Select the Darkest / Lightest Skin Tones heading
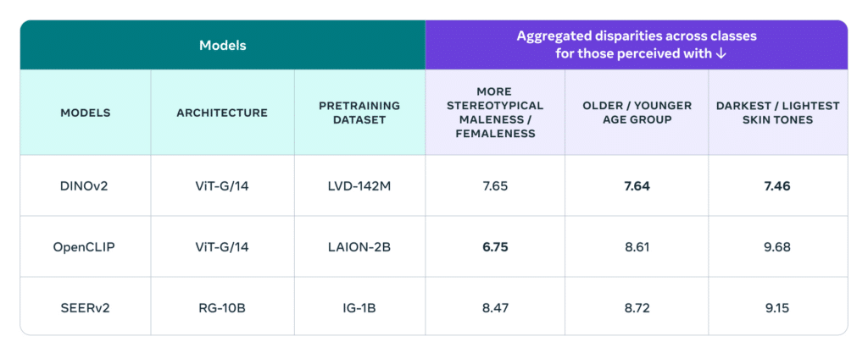 tap(777, 113)
